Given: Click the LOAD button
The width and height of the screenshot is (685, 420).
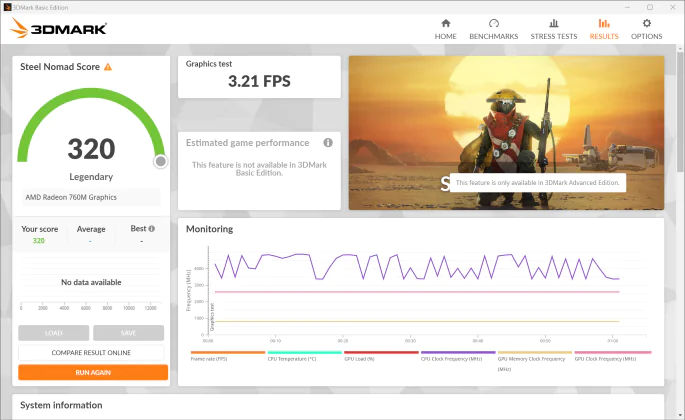Looking at the screenshot, I should [x=54, y=333].
